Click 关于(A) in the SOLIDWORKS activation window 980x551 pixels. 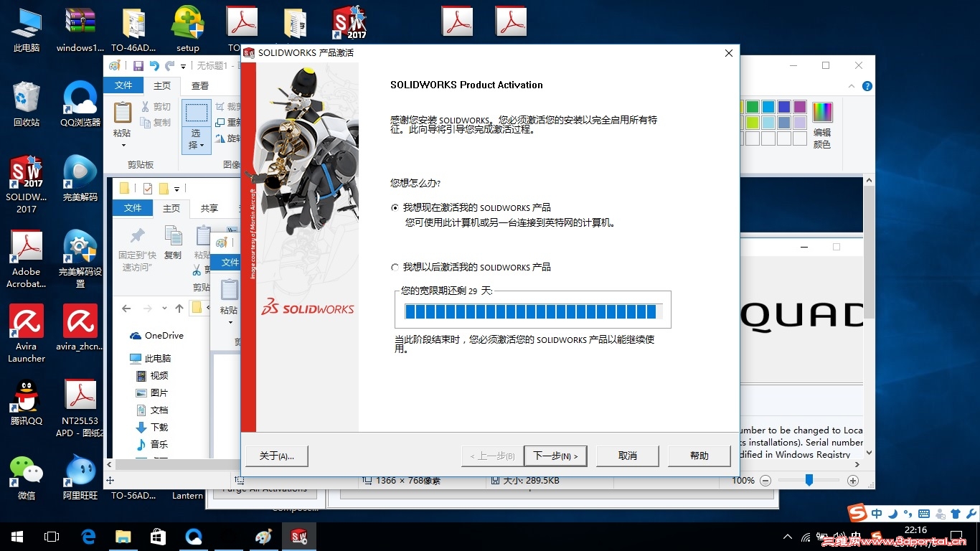pos(277,456)
